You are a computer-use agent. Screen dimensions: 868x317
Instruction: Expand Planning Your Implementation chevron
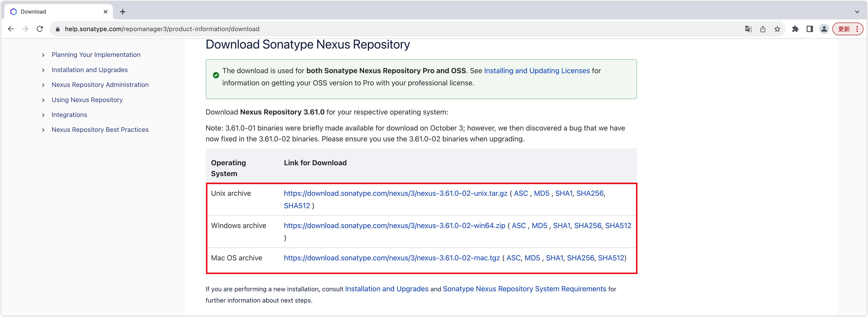point(43,55)
